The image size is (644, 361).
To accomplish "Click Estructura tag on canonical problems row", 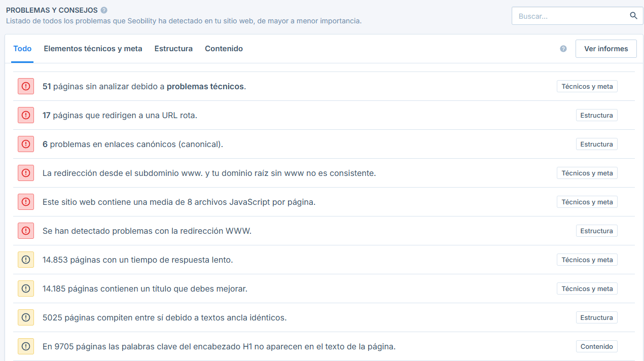I will (x=596, y=144).
